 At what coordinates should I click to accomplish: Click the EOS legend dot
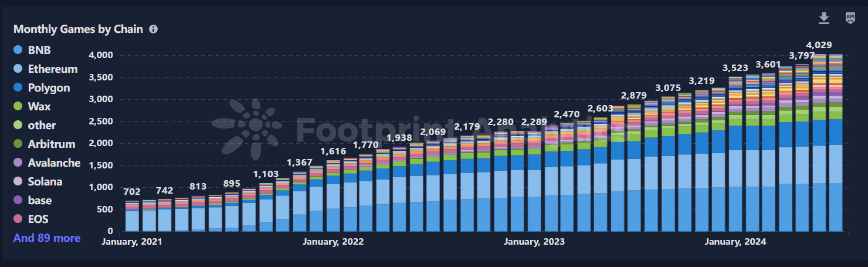18,219
